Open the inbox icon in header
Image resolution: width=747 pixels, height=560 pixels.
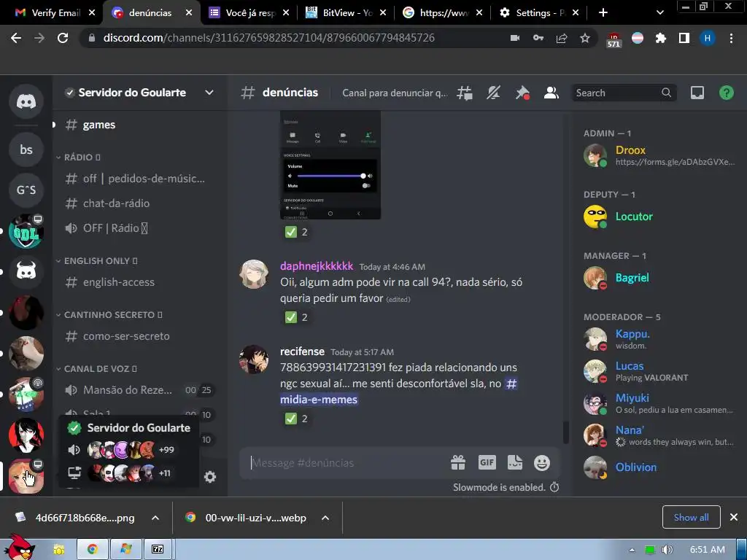697,93
